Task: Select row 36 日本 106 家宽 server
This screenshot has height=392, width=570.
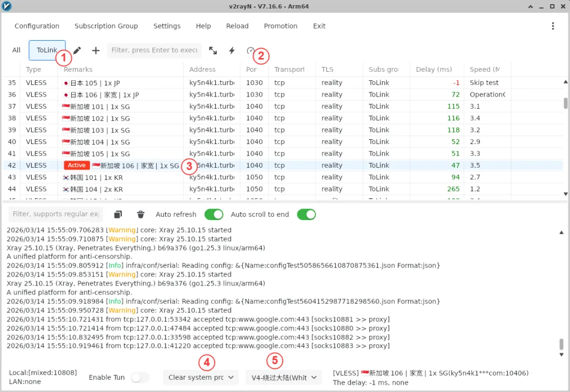Action: tap(283, 95)
